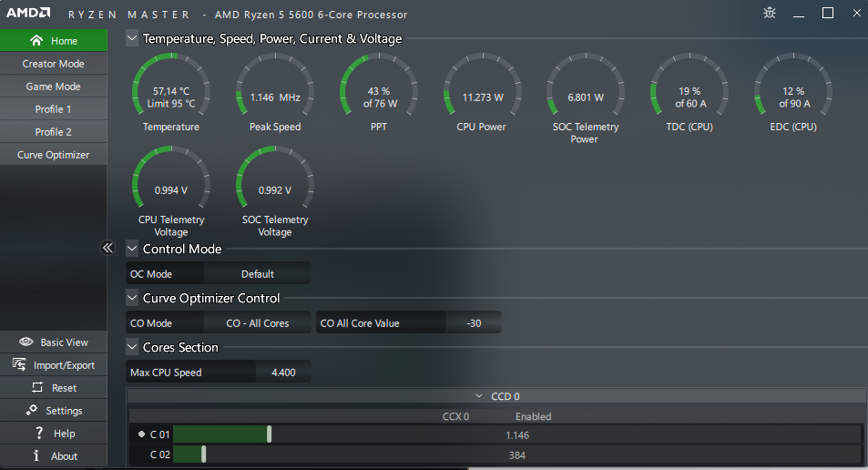Maximize the Ryzen Master window

click(828, 13)
